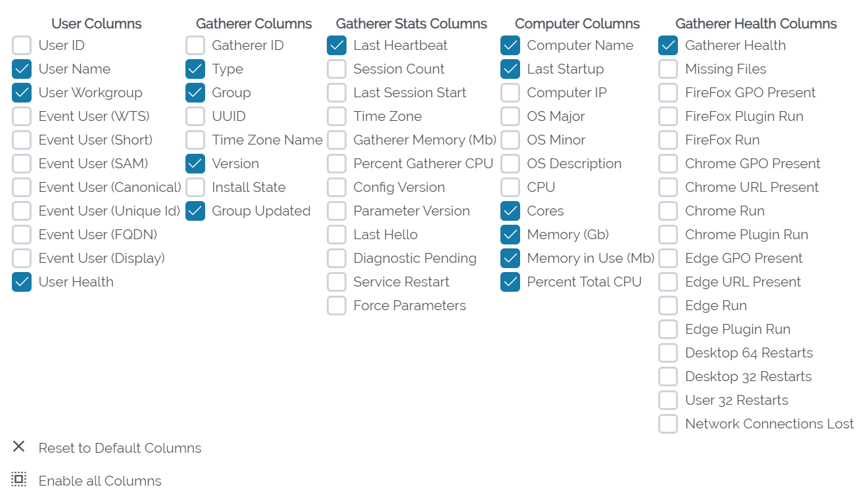Disable the User Name column
This screenshot has height=504, width=866.
click(21, 68)
